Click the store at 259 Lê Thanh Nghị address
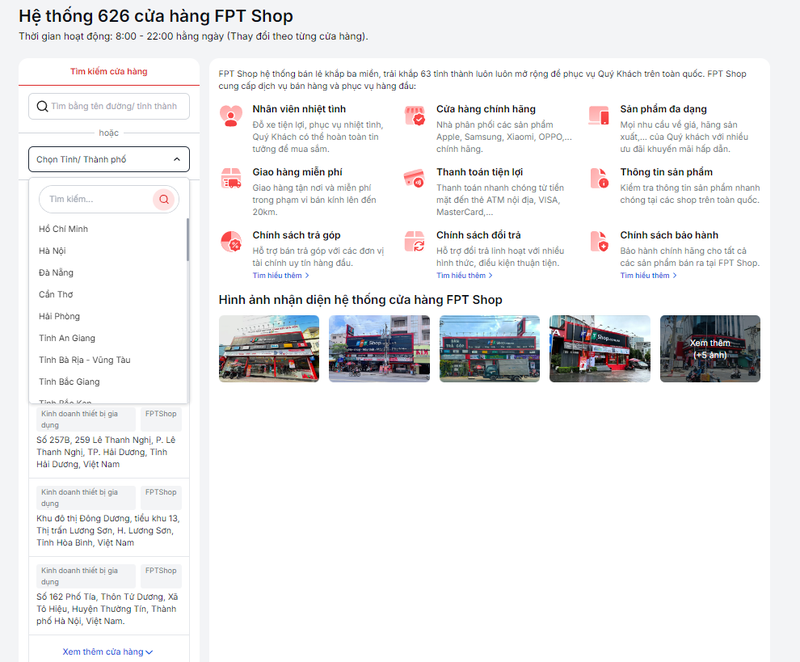Viewport: 800px width, 662px height. 106,452
